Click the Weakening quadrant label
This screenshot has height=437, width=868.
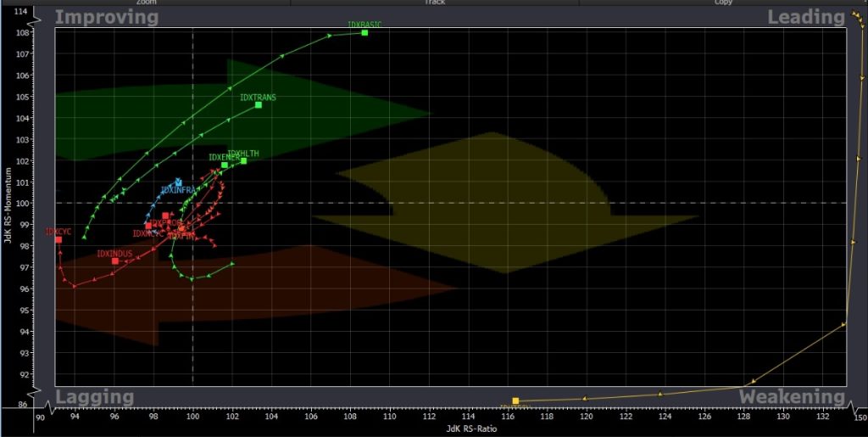pyautogui.click(x=793, y=397)
